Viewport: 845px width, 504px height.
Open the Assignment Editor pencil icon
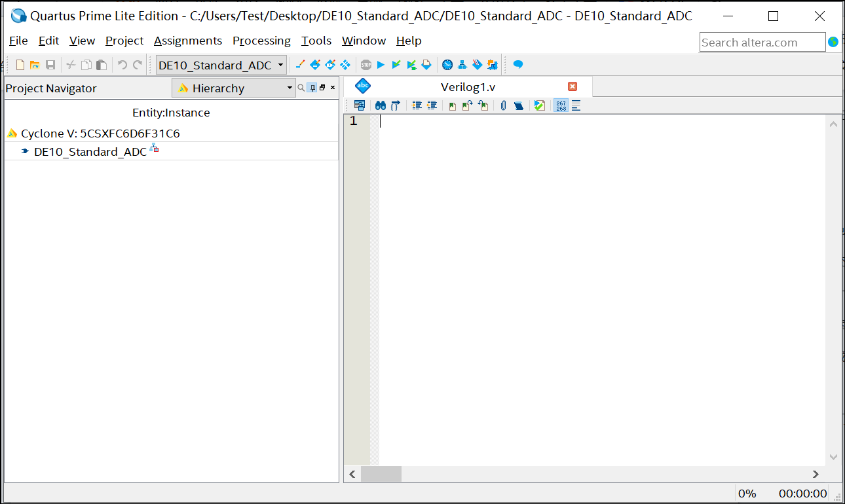[x=300, y=65]
